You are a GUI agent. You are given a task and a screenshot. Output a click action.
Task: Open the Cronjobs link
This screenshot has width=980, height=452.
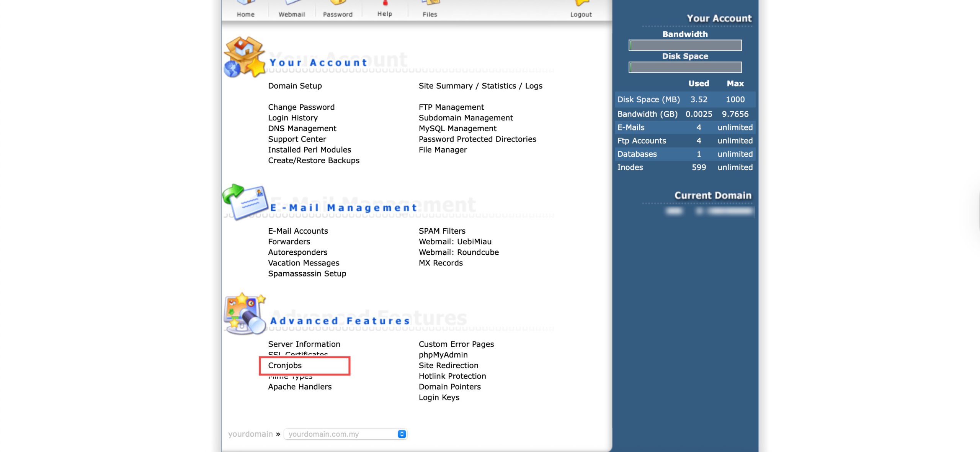(x=285, y=366)
